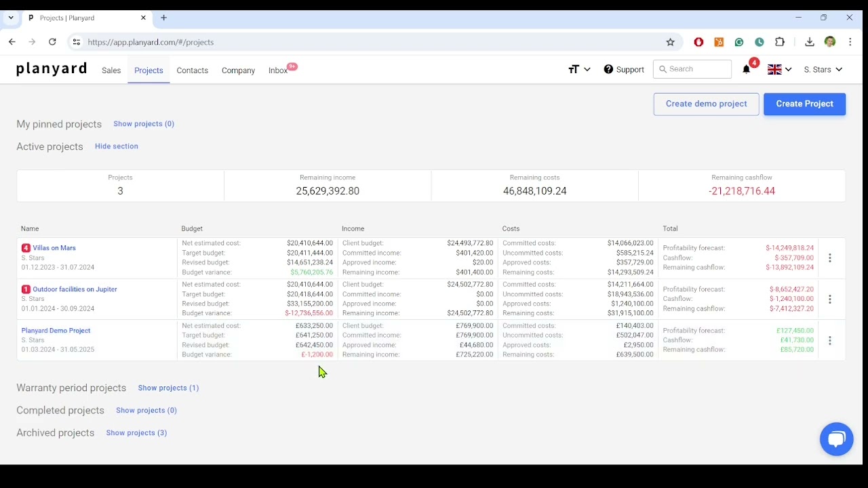Open the chat support bubble
868x488 pixels.
(x=836, y=439)
